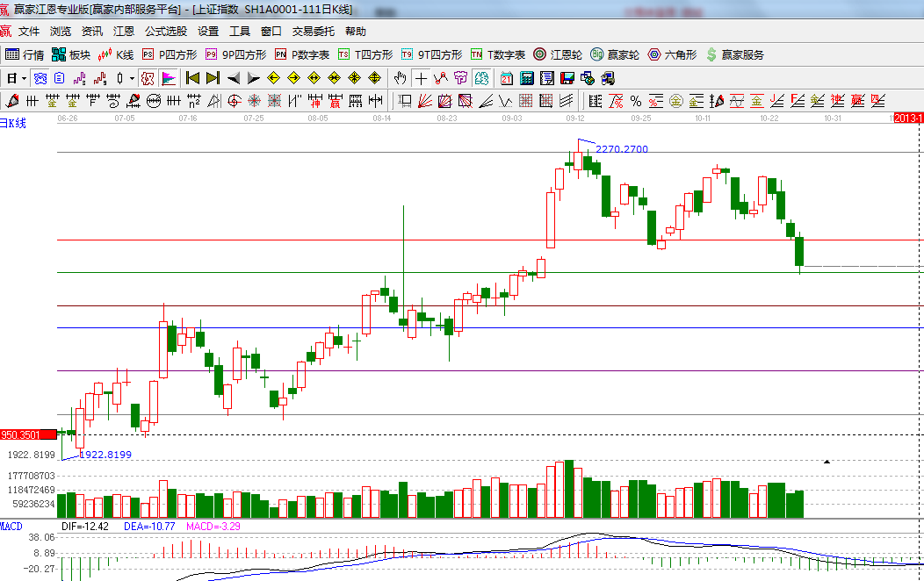Open the 江恩轮 Gann wheel tool
924x581 pixels.
pyautogui.click(x=558, y=54)
